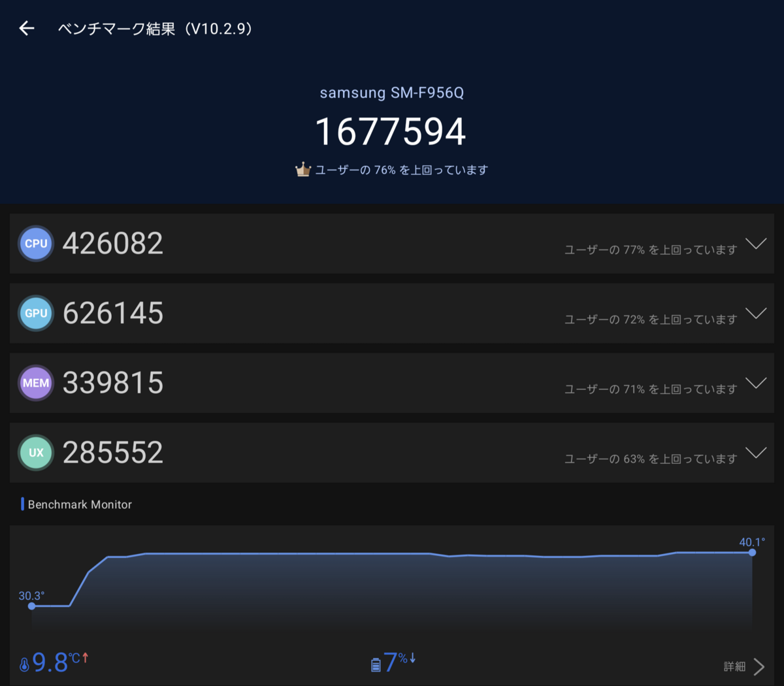Click the MEM score badge icon

[x=36, y=383]
